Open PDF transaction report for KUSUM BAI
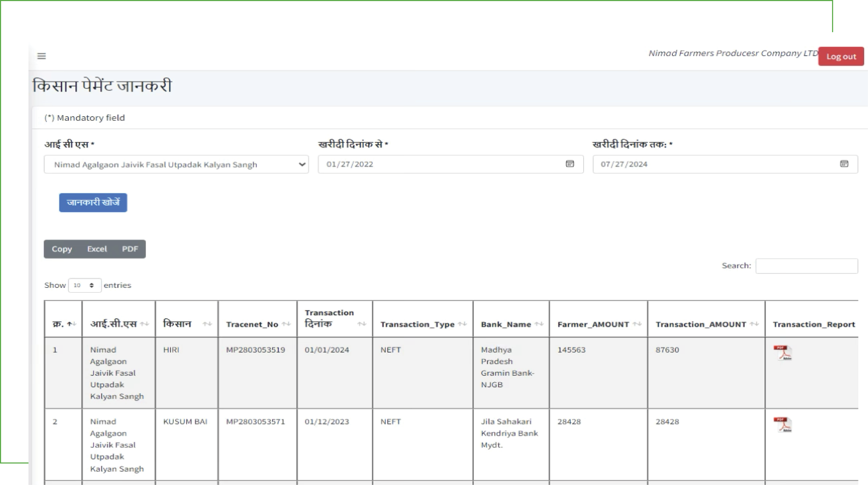Screen dimensions: 868x485 pyautogui.click(x=782, y=424)
